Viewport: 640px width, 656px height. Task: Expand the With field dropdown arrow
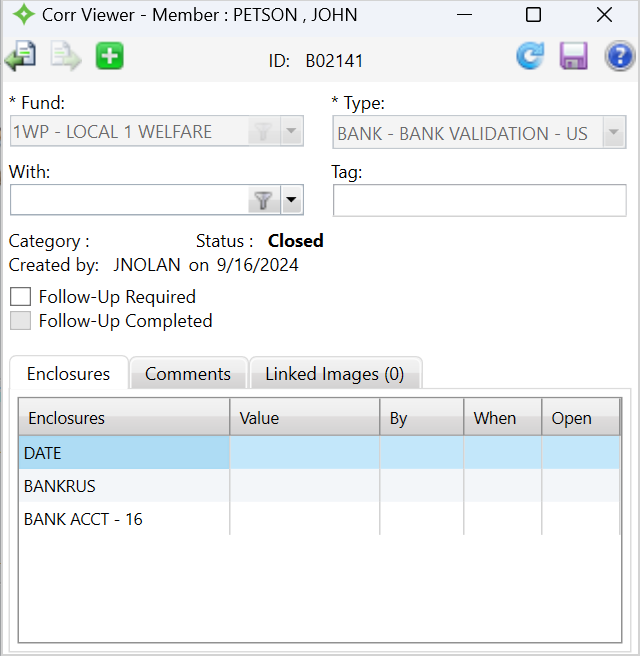(x=291, y=200)
